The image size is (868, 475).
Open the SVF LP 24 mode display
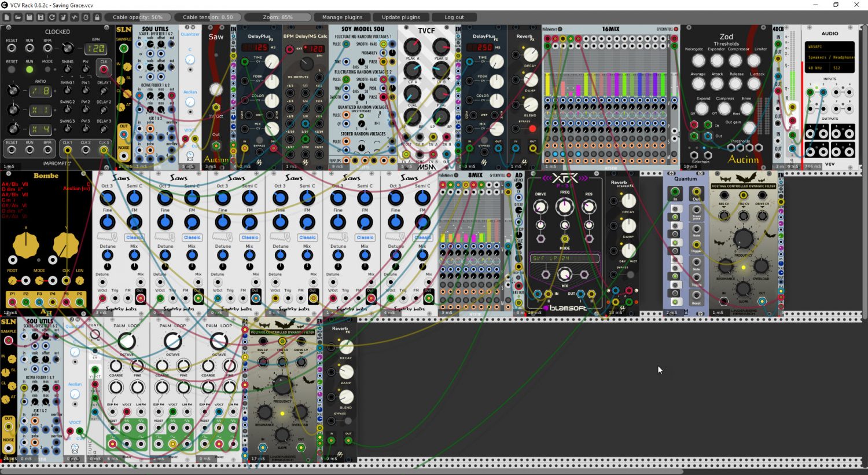pyautogui.click(x=565, y=258)
